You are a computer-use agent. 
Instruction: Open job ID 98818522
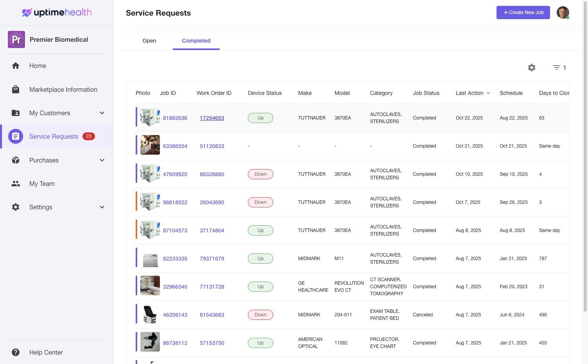175,202
